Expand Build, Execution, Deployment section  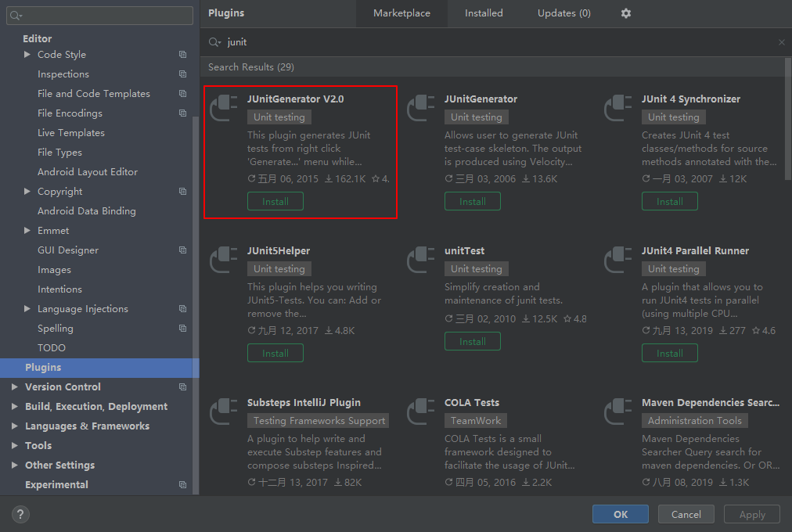tap(15, 407)
